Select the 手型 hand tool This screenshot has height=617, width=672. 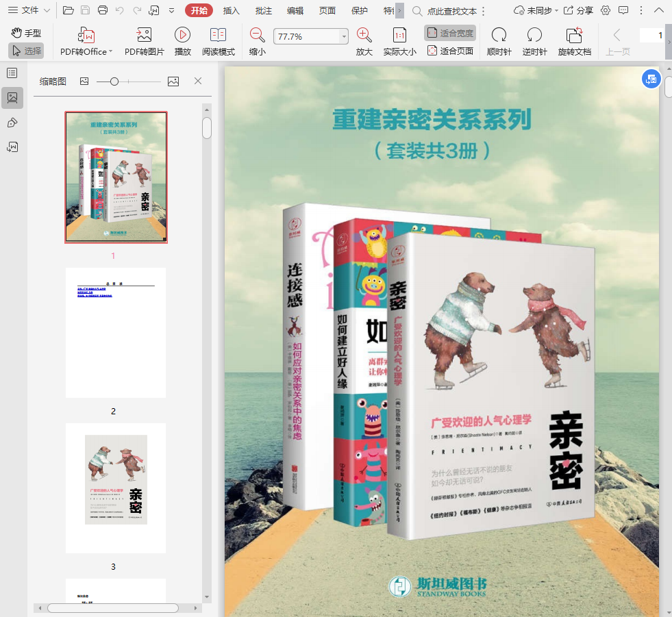pos(26,33)
